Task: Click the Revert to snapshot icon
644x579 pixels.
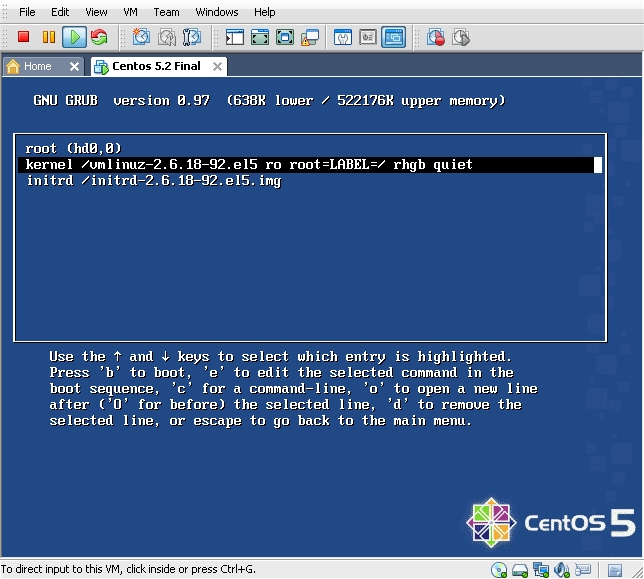Action: [167, 37]
